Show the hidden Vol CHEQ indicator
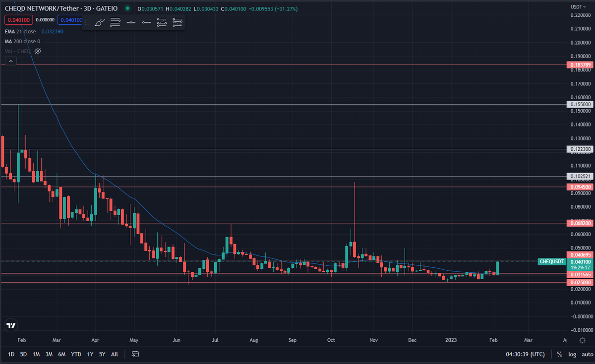 pos(38,51)
